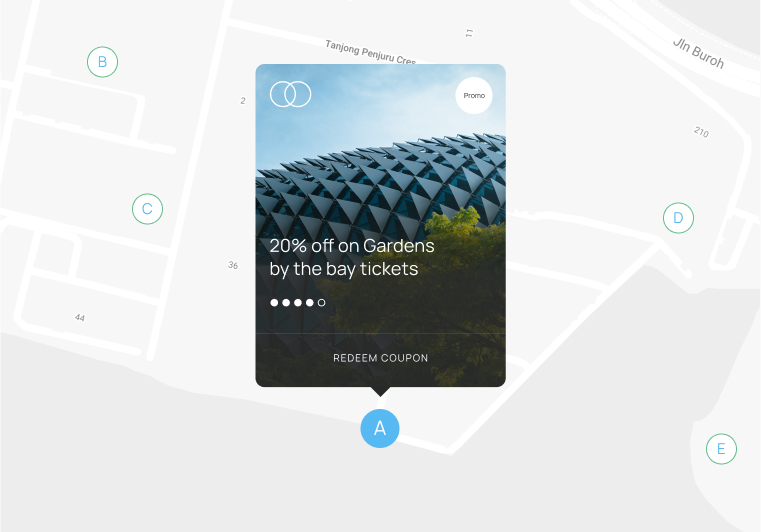Click the Jln Buroh road label

[698, 53]
